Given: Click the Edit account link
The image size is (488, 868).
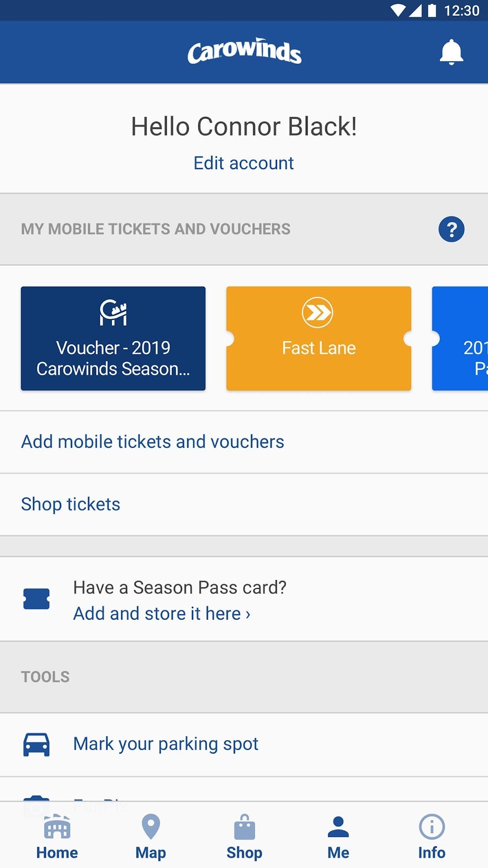Looking at the screenshot, I should click(x=244, y=163).
